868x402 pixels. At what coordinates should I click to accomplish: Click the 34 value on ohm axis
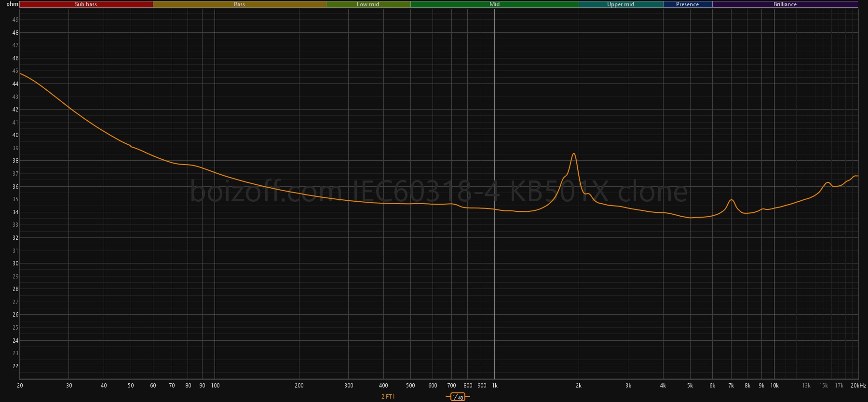coord(15,212)
